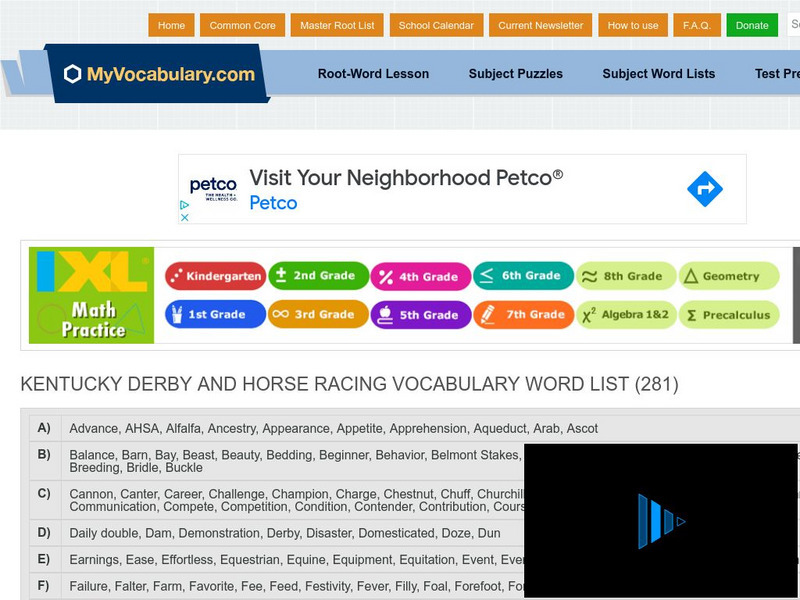Click the Kentucky Derby word list heading
The width and height of the screenshot is (800, 600).
349,384
